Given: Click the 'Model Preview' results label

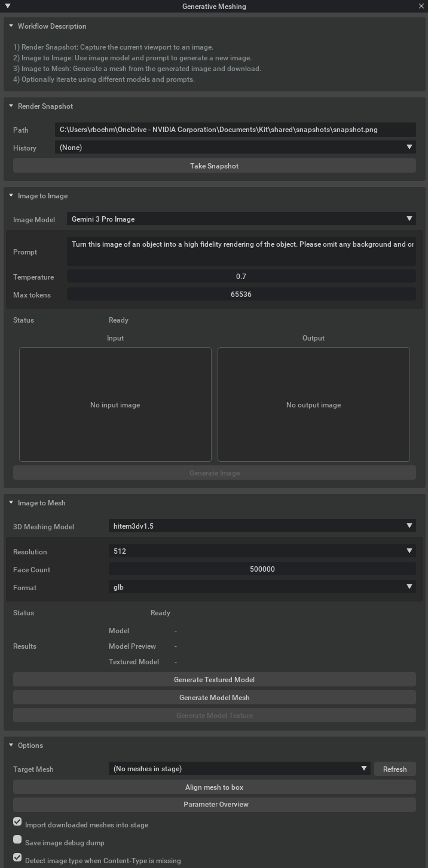Looking at the screenshot, I should pyautogui.click(x=132, y=646).
